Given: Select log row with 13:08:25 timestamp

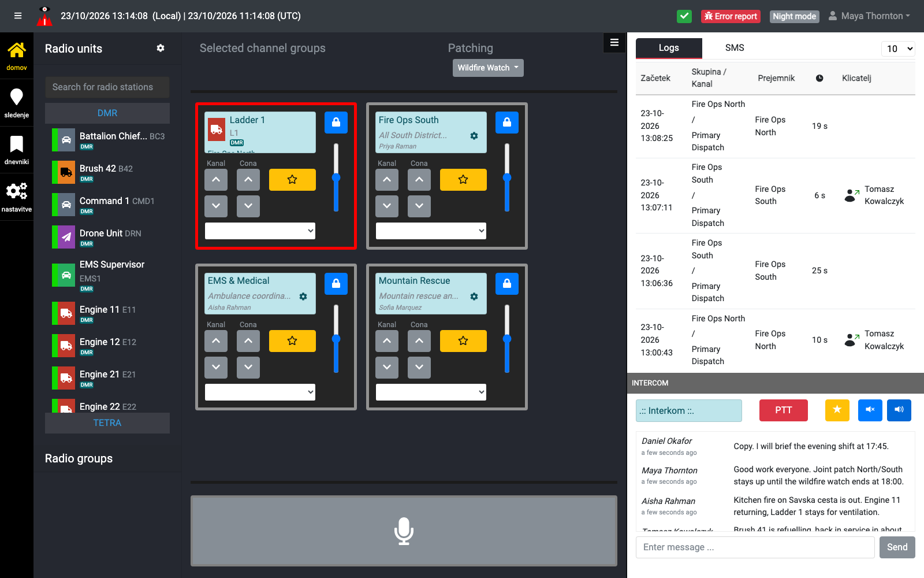Looking at the screenshot, I should [776, 126].
